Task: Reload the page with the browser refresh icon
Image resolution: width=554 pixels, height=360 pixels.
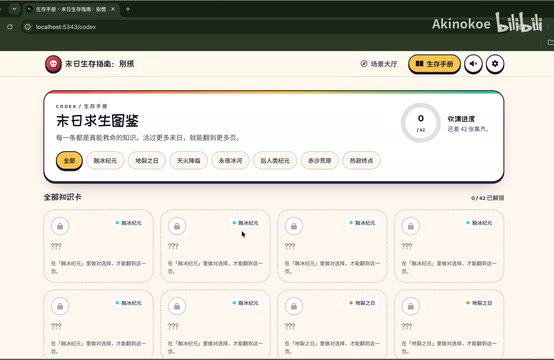Action: 10,27
